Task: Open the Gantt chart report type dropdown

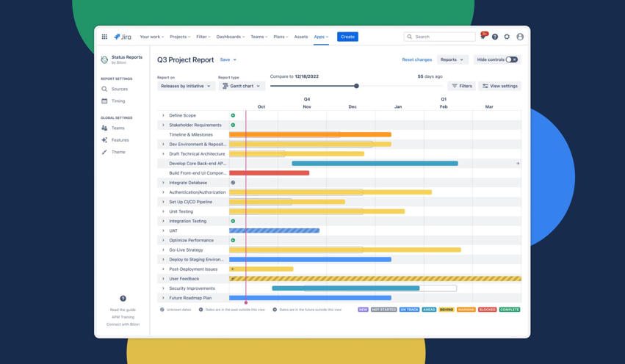Action: [241, 86]
